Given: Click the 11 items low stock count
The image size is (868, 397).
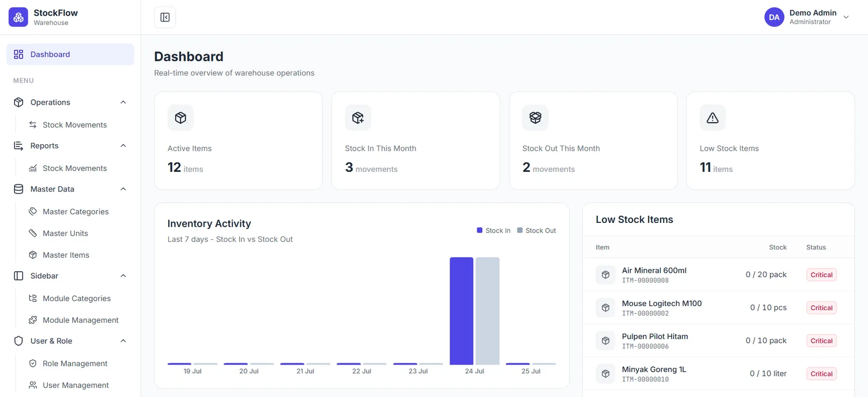Looking at the screenshot, I should (x=716, y=168).
